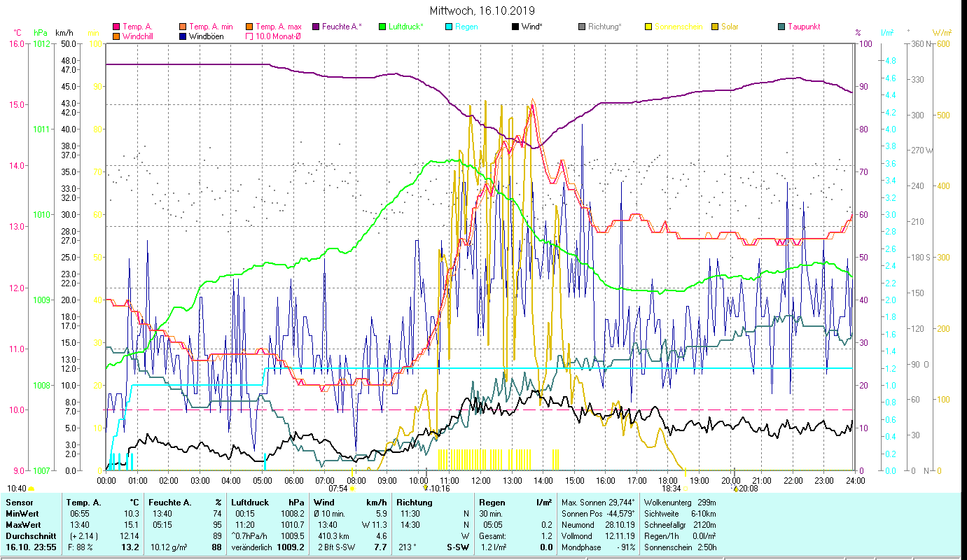Click the MaxWert row label
The width and height of the screenshot is (967, 560).
[x=22, y=525]
